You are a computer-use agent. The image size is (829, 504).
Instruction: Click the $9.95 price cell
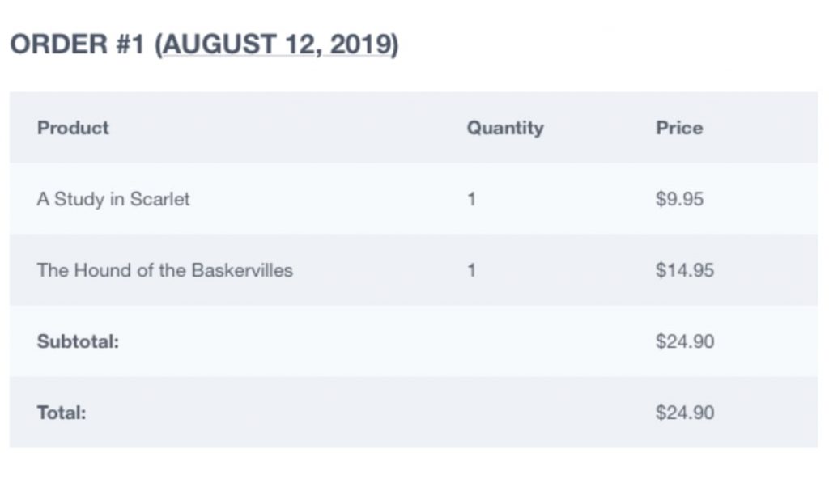point(679,199)
